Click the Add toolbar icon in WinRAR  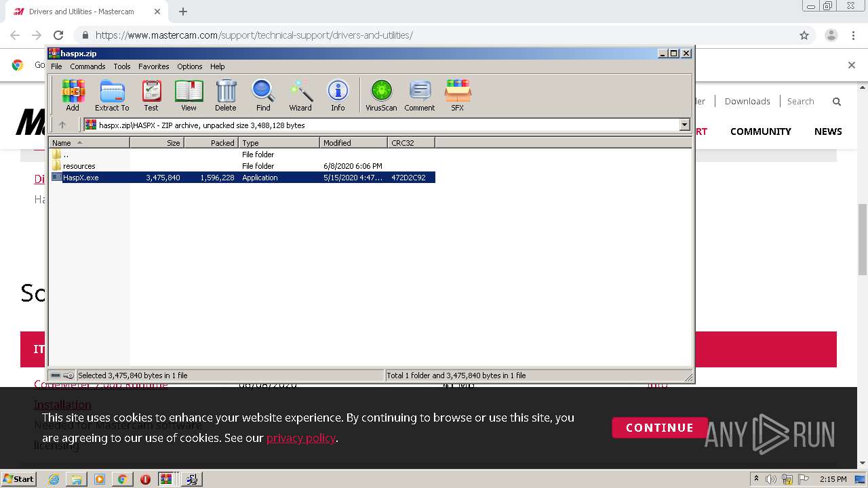(73, 95)
